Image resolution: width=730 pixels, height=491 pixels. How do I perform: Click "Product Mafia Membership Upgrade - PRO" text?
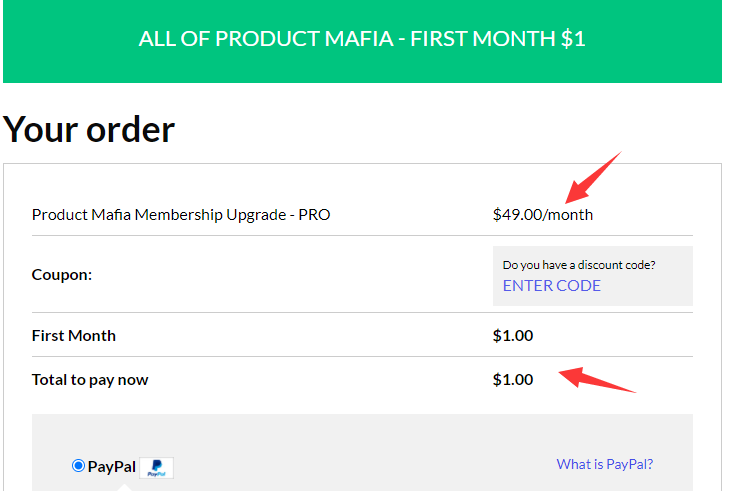[x=181, y=214]
